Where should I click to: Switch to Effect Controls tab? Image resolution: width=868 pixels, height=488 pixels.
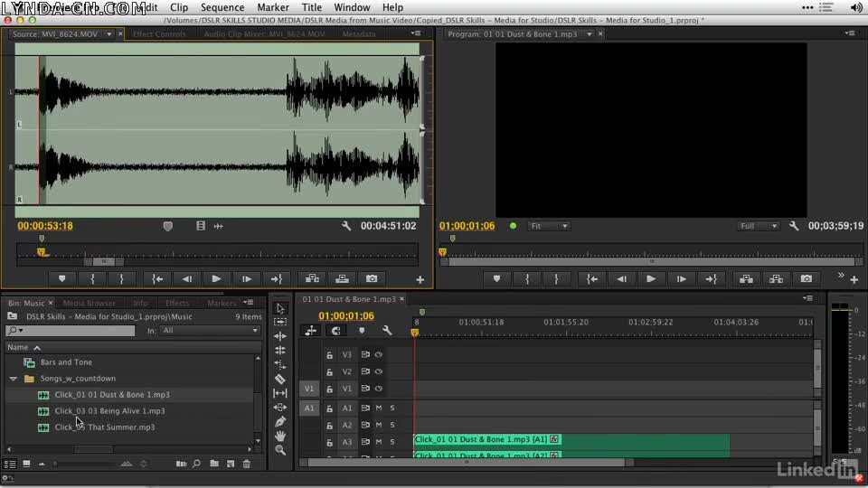point(159,33)
